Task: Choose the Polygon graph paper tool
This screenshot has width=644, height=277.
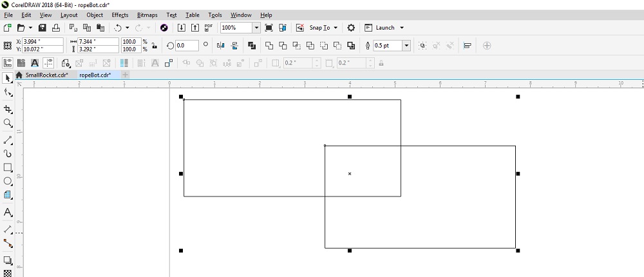Action: (x=7, y=195)
